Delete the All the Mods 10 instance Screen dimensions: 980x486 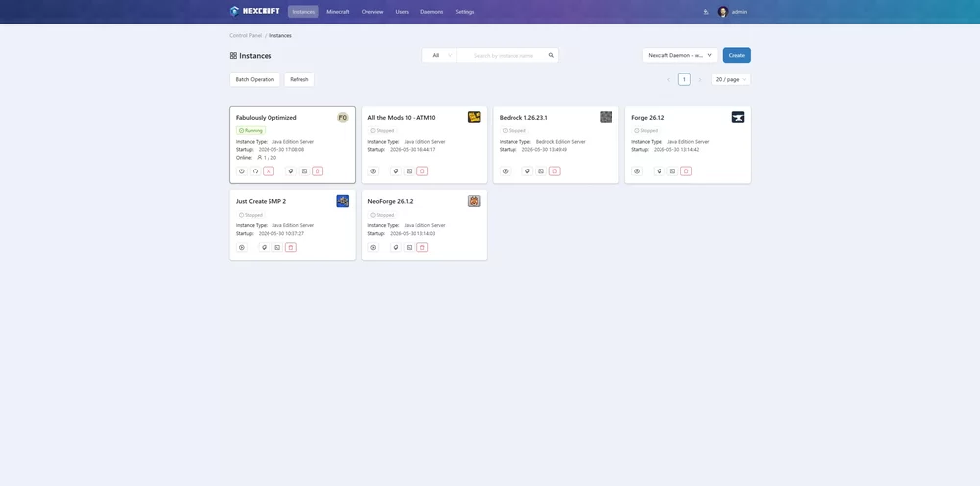pyautogui.click(x=422, y=171)
